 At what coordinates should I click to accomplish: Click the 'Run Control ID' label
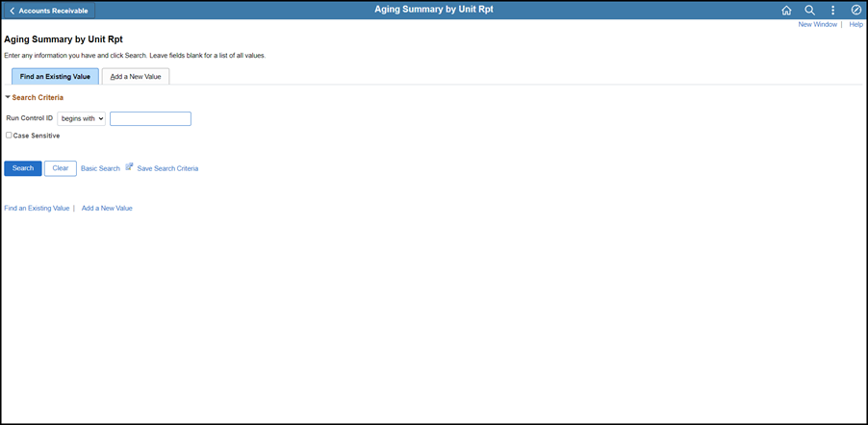pyautogui.click(x=29, y=118)
